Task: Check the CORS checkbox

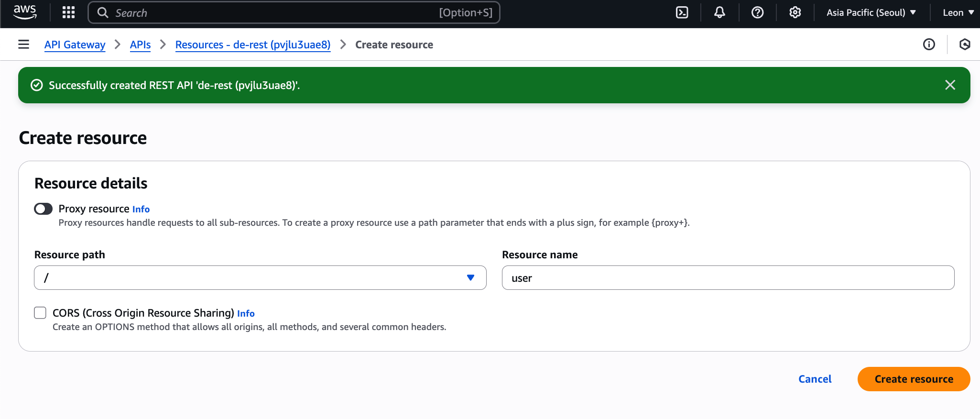Action: 40,313
